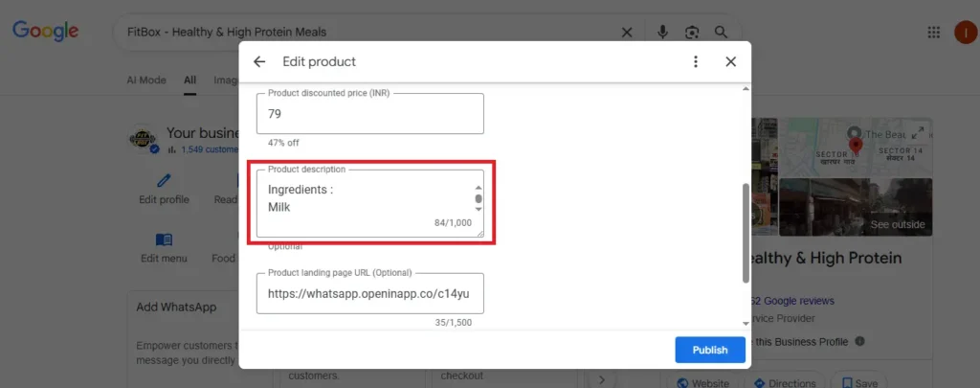The width and height of the screenshot is (980, 388).
Task: Clear the Google search box text
Action: pyautogui.click(x=627, y=33)
